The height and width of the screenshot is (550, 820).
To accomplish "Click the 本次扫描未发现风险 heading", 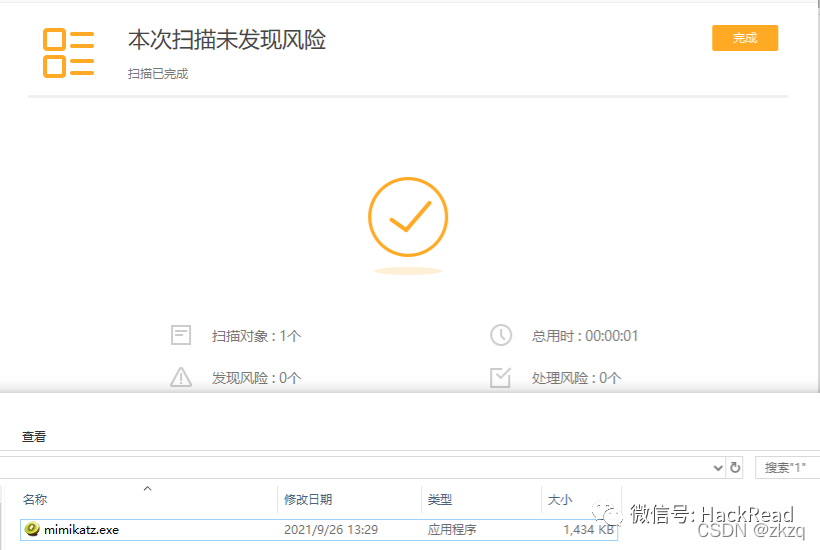I will [x=227, y=40].
